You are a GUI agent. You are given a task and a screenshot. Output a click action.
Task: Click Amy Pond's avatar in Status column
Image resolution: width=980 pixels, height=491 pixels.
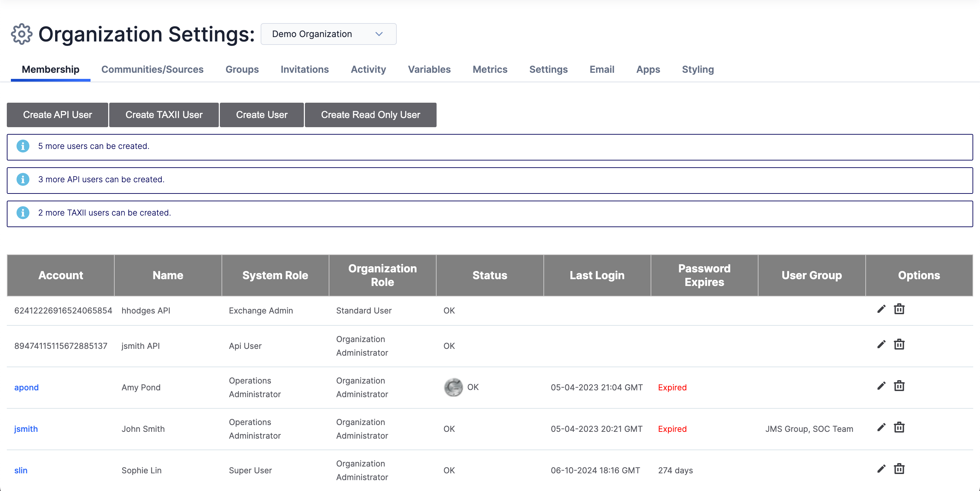pyautogui.click(x=453, y=387)
